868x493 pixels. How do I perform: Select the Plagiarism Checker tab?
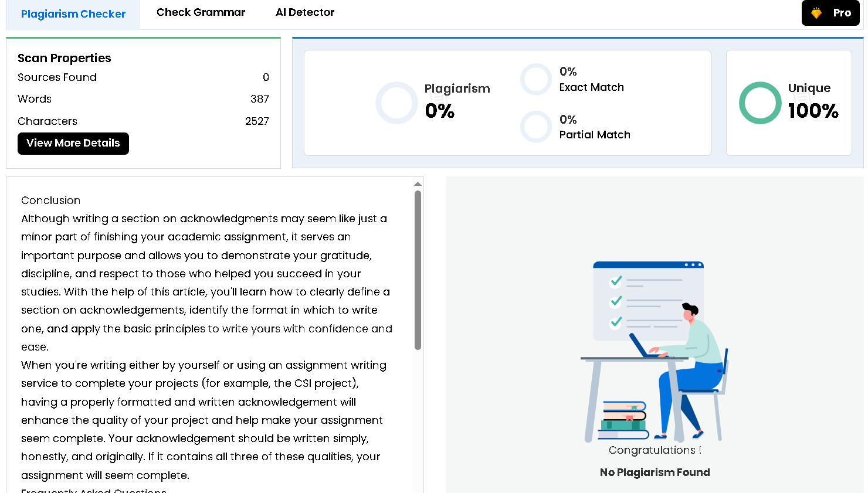[x=73, y=14]
